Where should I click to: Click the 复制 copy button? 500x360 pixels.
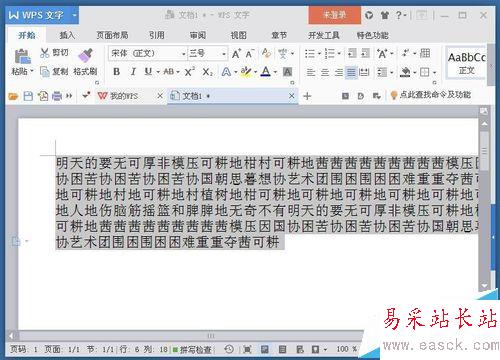point(54,71)
